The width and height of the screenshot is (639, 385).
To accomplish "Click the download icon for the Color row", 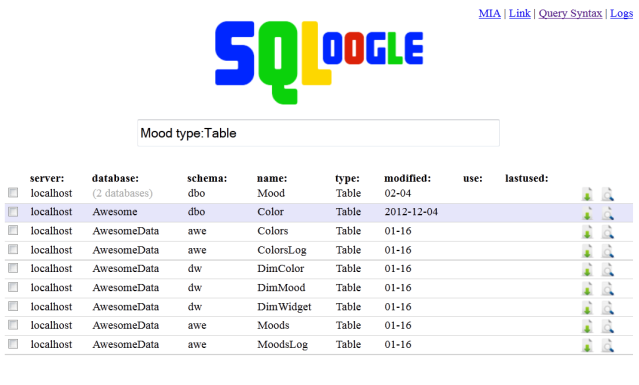I will tap(587, 213).
